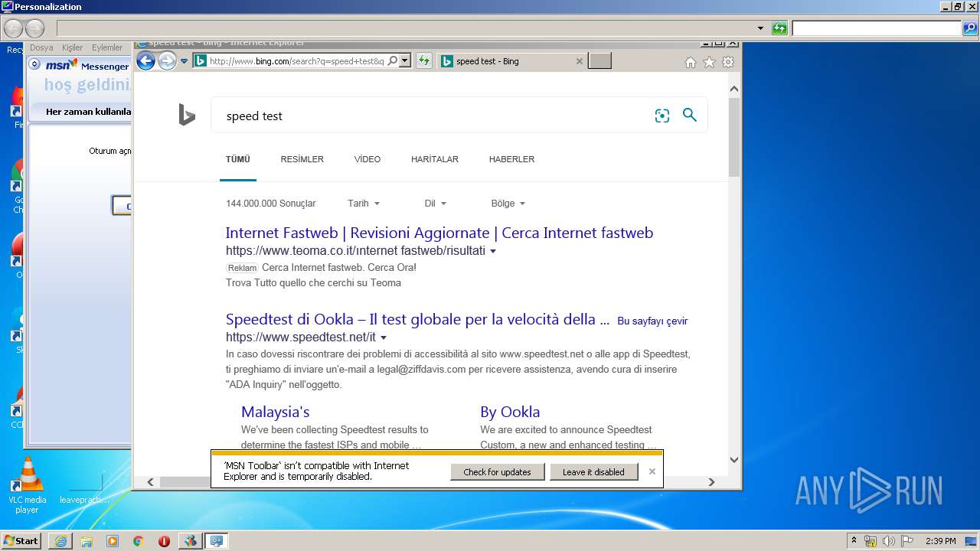This screenshot has width=980, height=551.
Task: Open IE recent pages dropdown arrow
Action: point(184,61)
